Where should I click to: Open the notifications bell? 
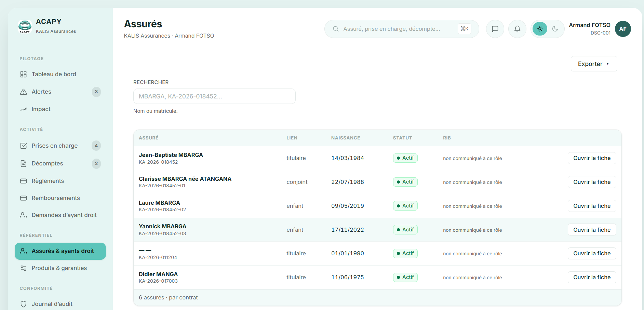517,29
